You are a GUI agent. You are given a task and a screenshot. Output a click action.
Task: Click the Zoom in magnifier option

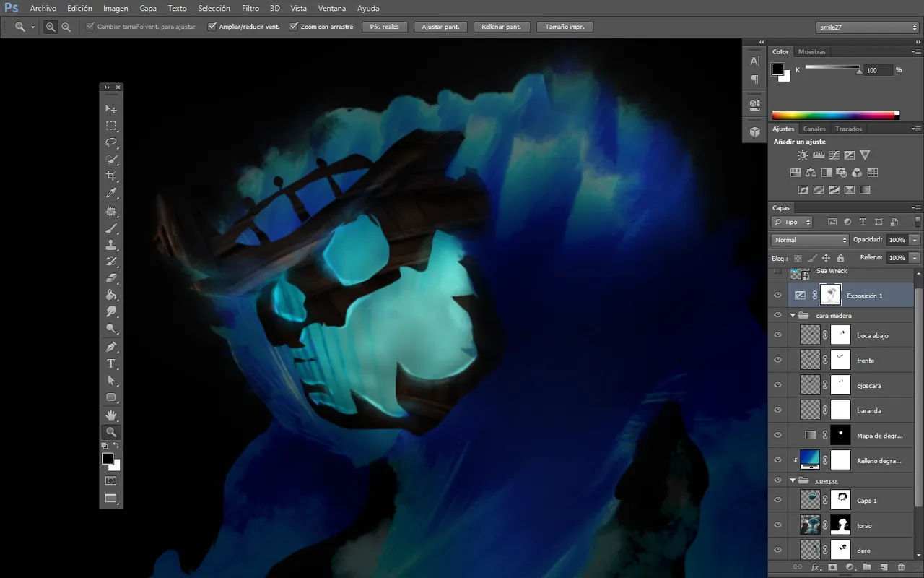click(x=51, y=27)
